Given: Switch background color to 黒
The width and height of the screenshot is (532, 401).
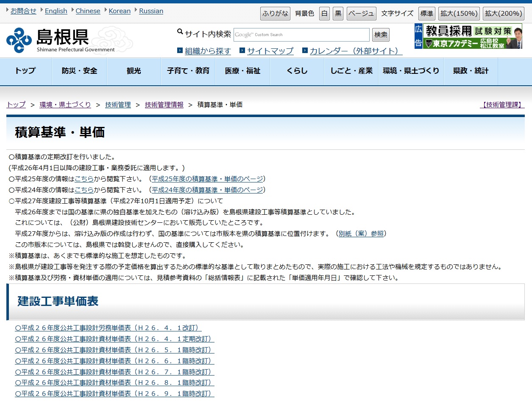Looking at the screenshot, I should (338, 13).
